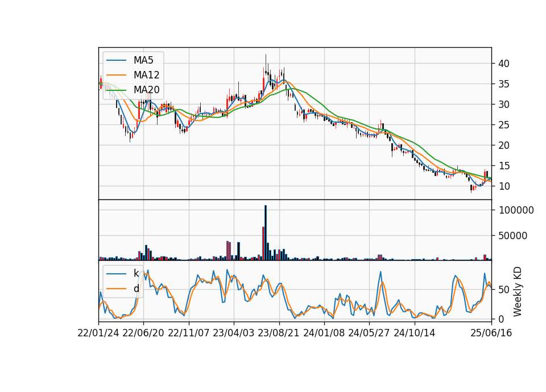Click the 22/01/24 date tick label

pyautogui.click(x=98, y=333)
